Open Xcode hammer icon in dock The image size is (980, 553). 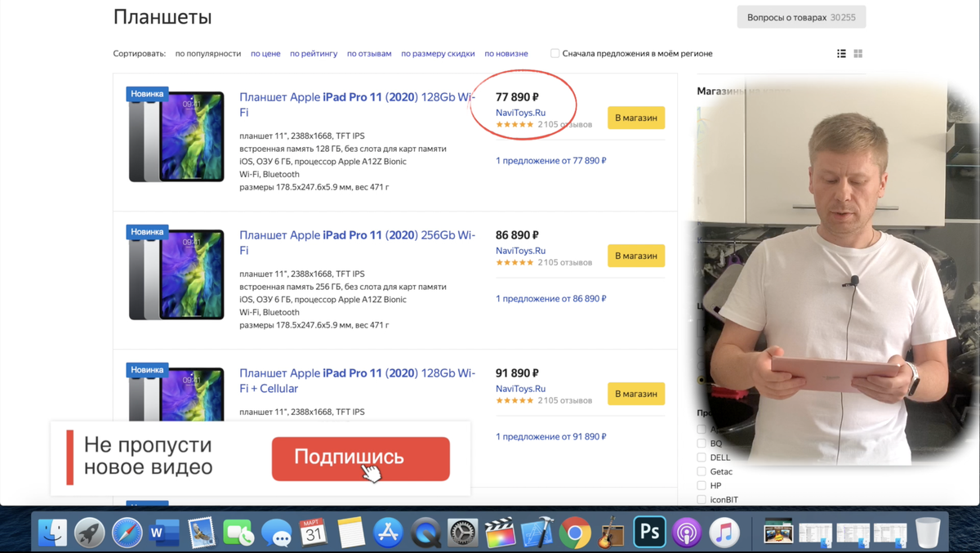point(537,533)
